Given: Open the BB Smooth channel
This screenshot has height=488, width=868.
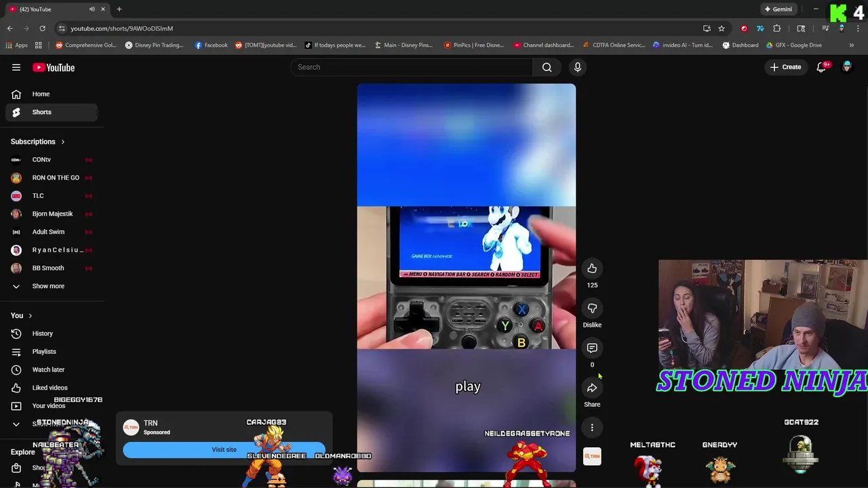Looking at the screenshot, I should pyautogui.click(x=51, y=268).
